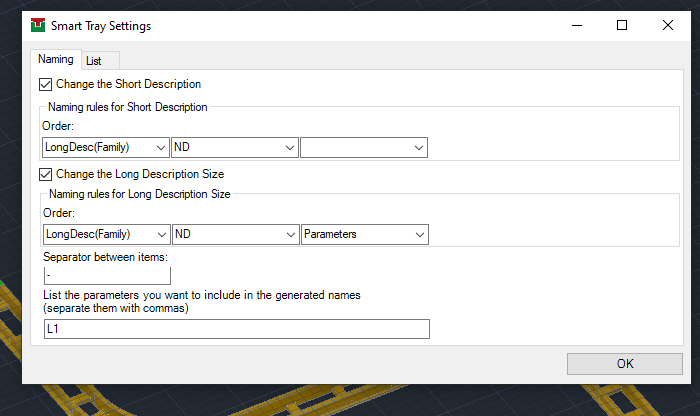The height and width of the screenshot is (416, 700).
Task: Open the empty third Short Description dropdown
Action: 364,147
